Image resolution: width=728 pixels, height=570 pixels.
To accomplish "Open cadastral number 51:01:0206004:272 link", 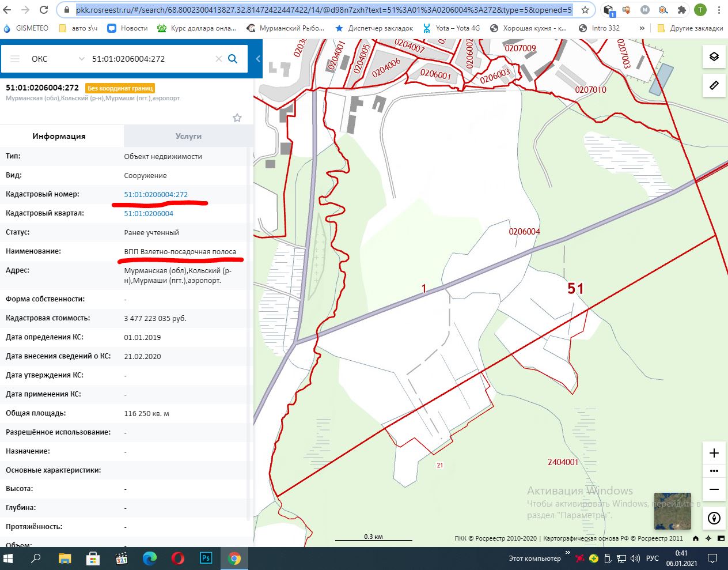I will [x=156, y=195].
